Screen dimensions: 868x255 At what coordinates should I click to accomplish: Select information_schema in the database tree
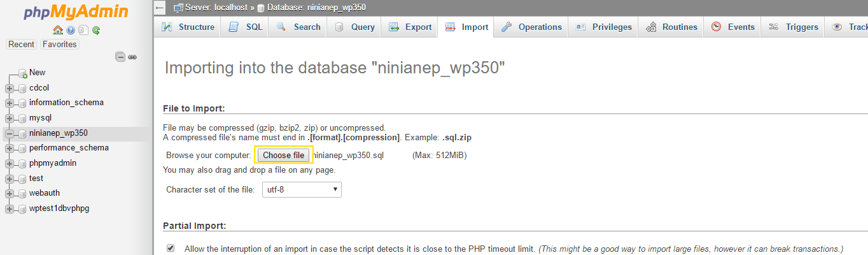coord(66,103)
